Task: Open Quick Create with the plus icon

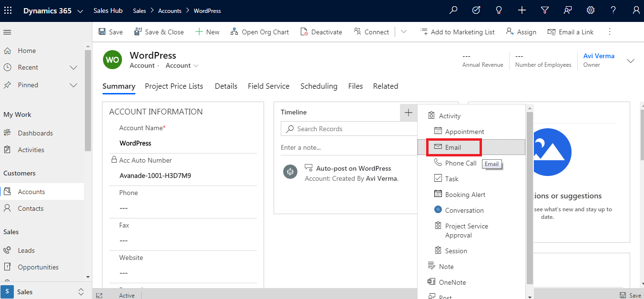Action: [521, 10]
